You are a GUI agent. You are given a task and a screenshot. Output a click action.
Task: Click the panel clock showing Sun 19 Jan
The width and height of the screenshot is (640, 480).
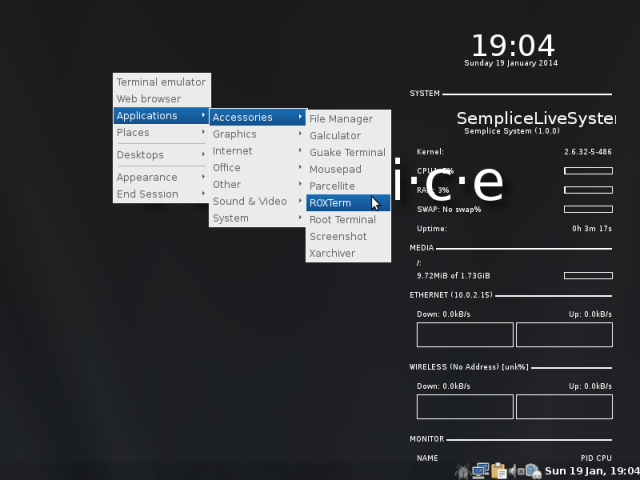pyautogui.click(x=592, y=471)
